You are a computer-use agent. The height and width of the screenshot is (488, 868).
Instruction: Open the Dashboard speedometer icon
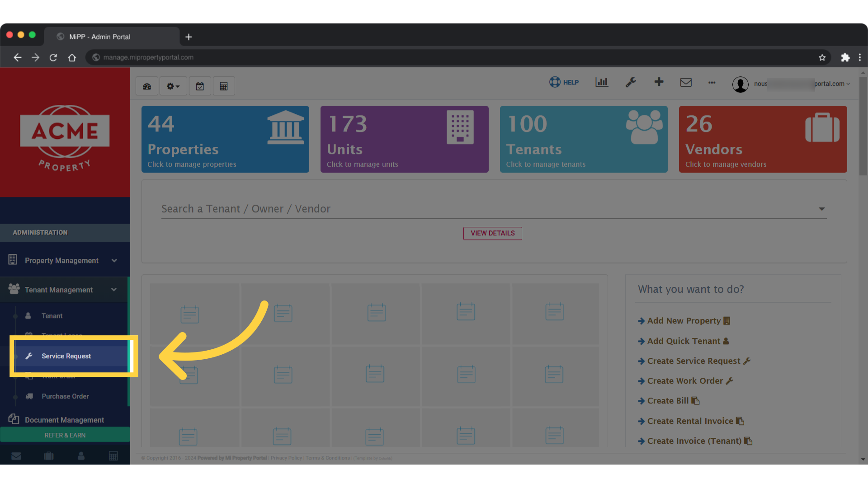pos(146,86)
